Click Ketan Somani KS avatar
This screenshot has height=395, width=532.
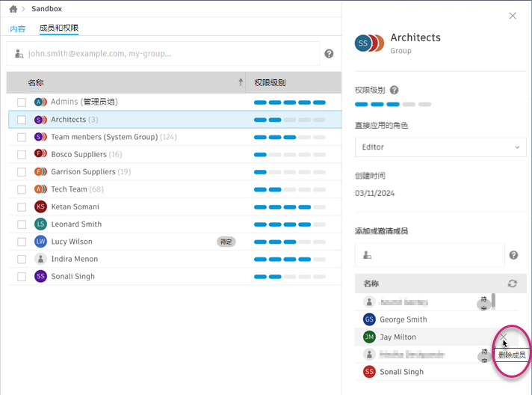tap(40, 206)
